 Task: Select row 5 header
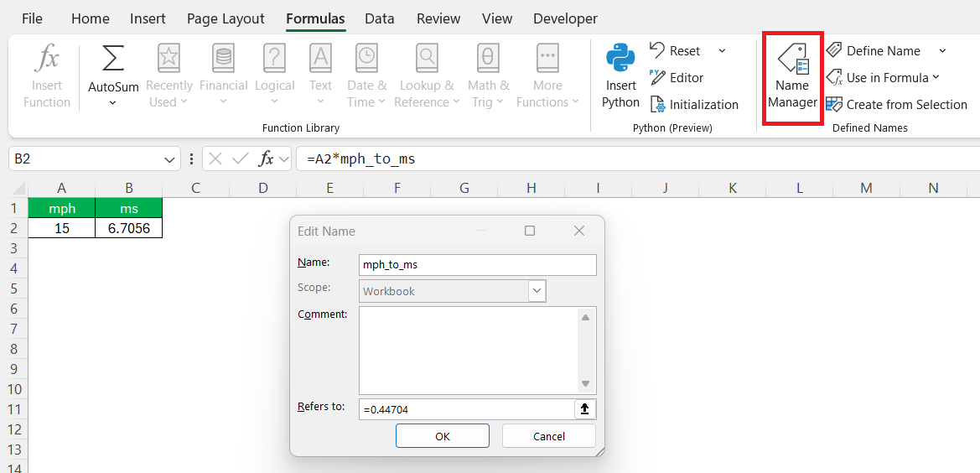tap(13, 288)
